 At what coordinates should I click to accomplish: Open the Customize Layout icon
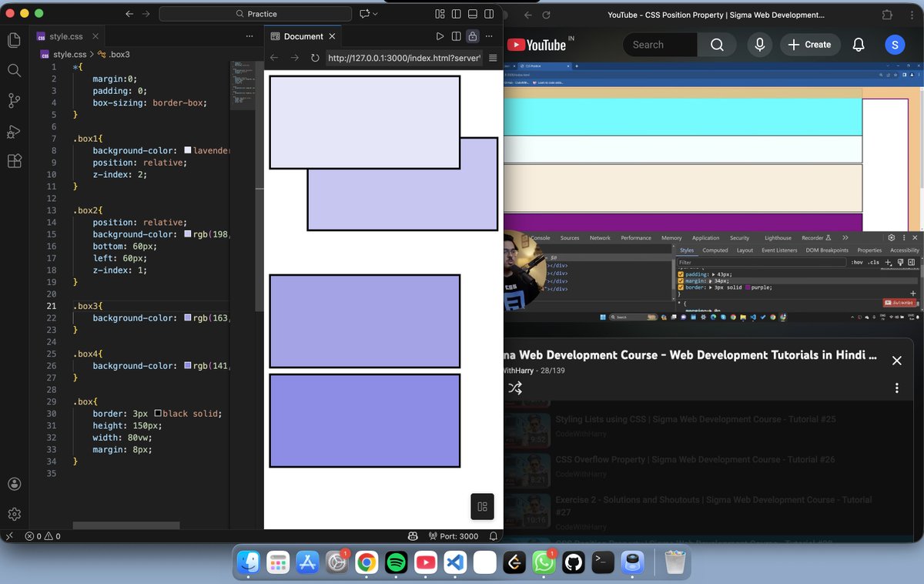pos(440,14)
